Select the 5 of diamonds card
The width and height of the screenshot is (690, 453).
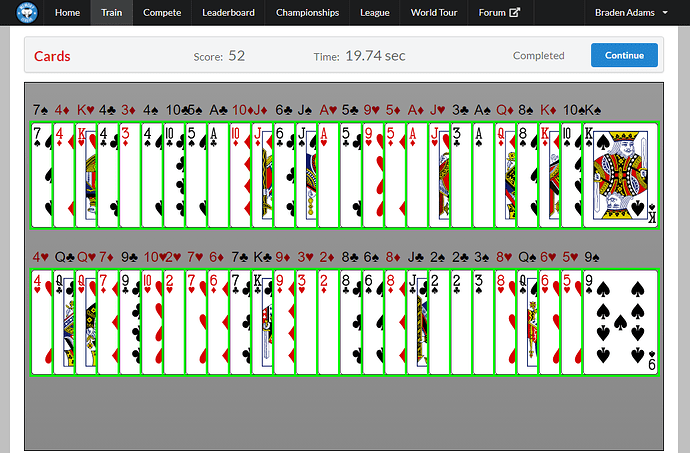click(x=395, y=175)
